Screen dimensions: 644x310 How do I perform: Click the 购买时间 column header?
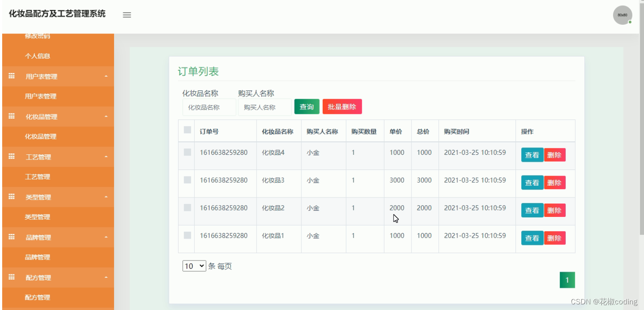click(x=457, y=132)
